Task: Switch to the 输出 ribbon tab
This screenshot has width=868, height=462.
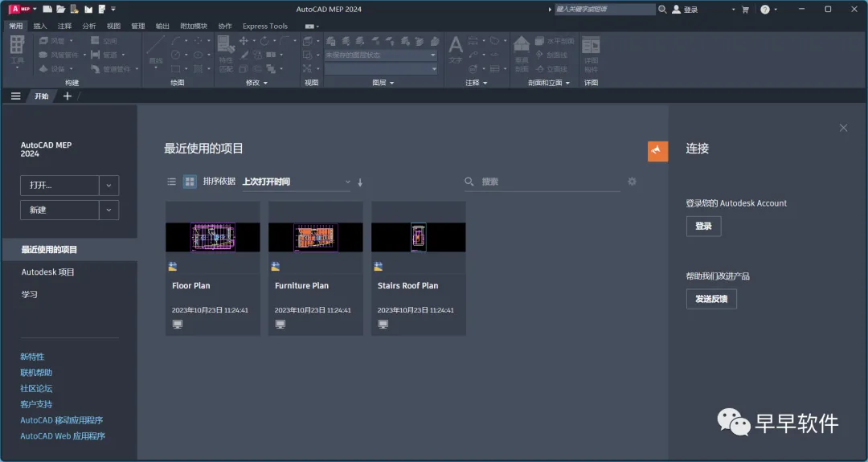Action: coord(162,26)
